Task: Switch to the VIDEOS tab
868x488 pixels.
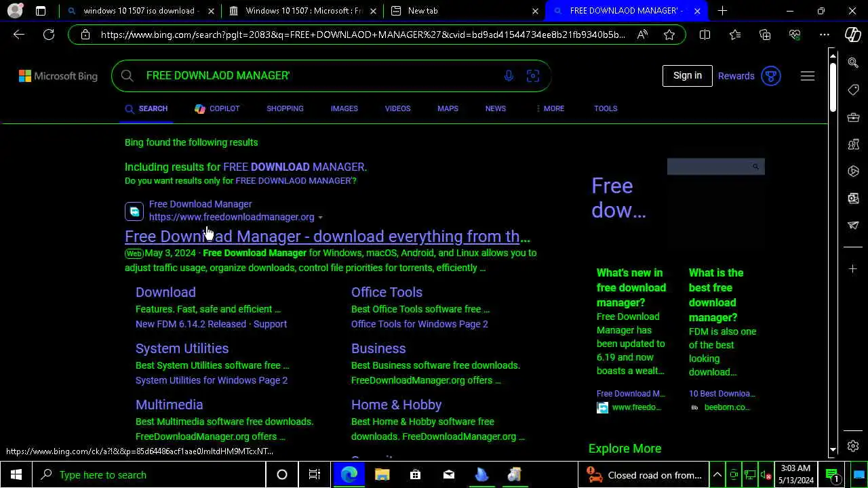Action: 397,108
